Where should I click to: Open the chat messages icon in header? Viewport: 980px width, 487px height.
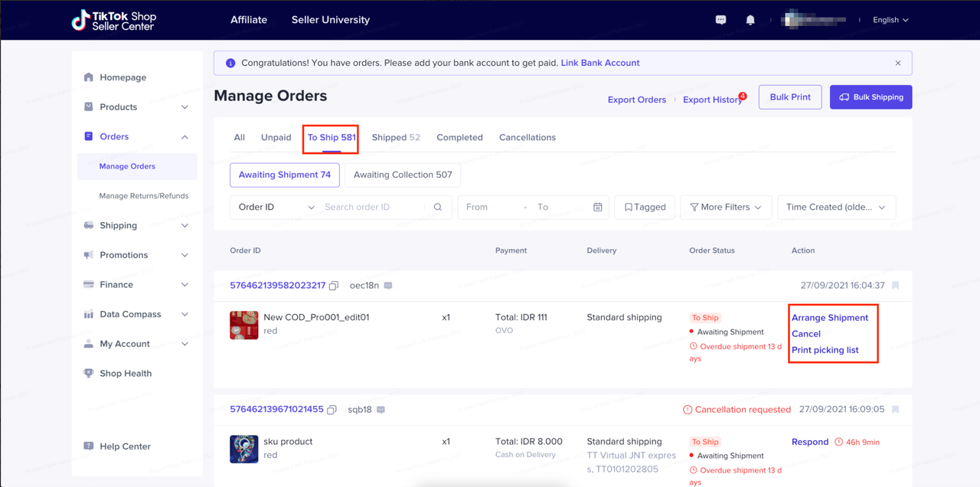(x=720, y=20)
